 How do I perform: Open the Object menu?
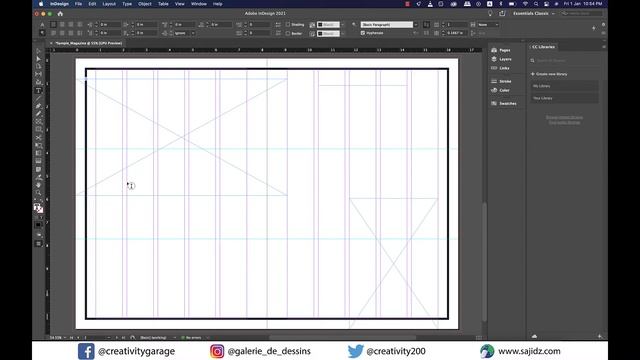coord(144,4)
